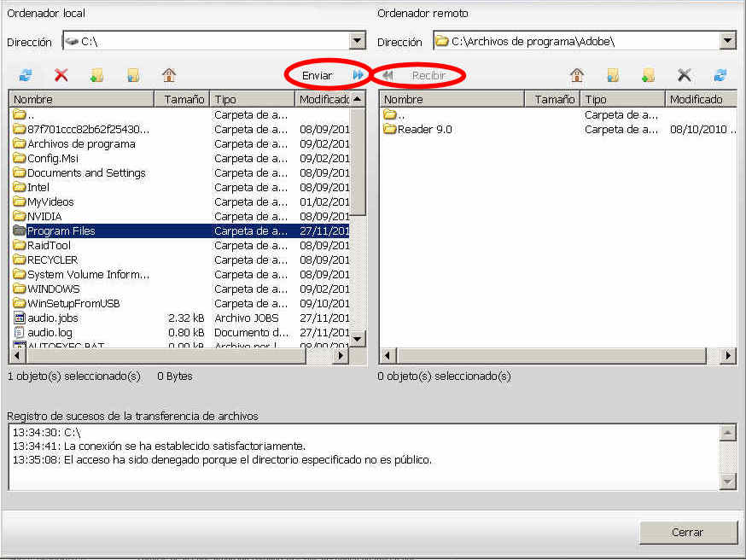Create new folder in remote panel
This screenshot has width=746, height=560.
tap(648, 75)
